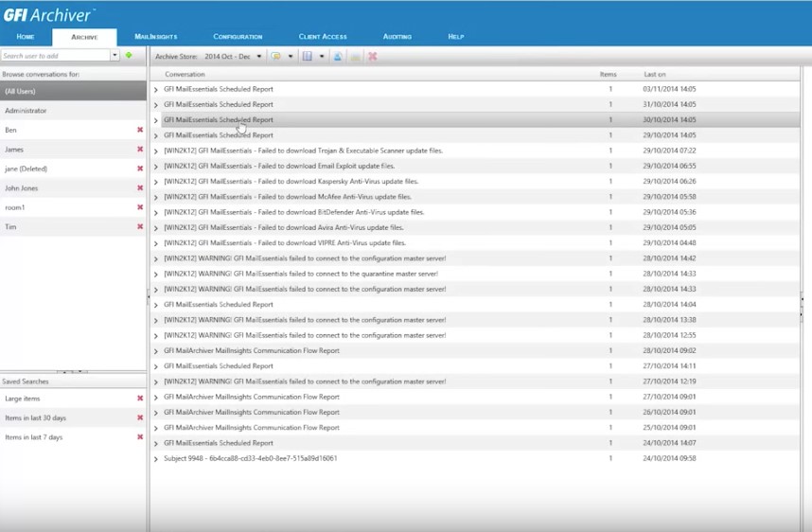Select Ben in the user list
The width and height of the screenshot is (812, 532).
click(x=73, y=130)
